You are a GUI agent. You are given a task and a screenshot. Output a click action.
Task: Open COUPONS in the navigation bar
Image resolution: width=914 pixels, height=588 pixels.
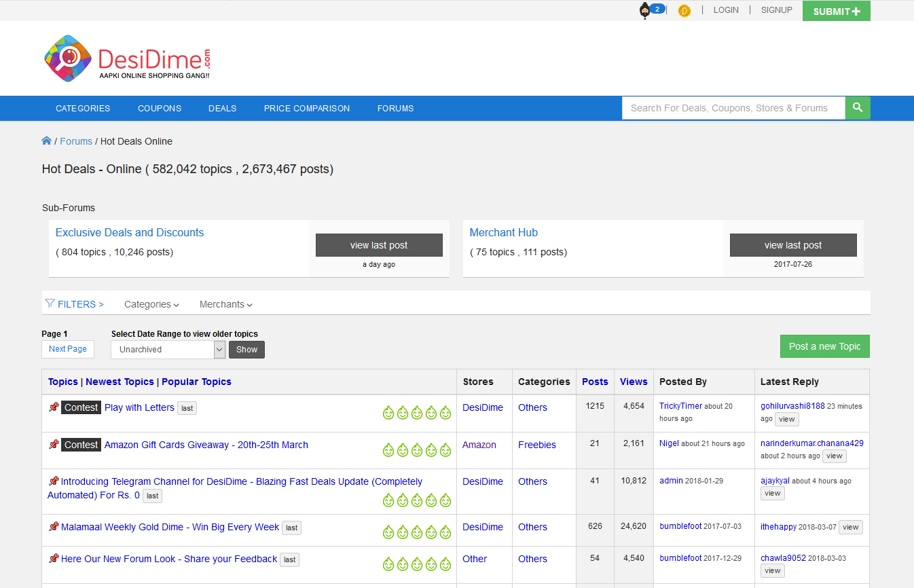click(x=160, y=108)
